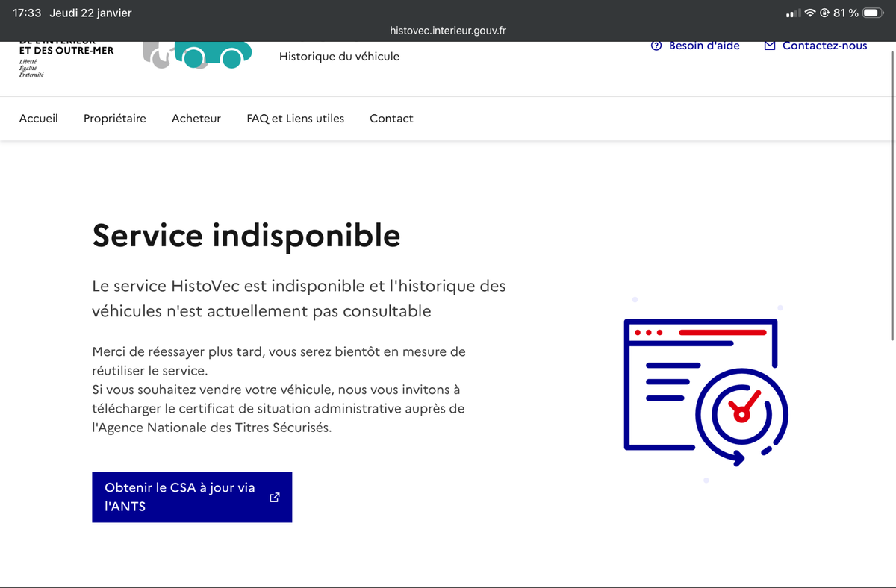The width and height of the screenshot is (896, 588).
Task: Click the Contactez-nous link text
Action: coord(824,46)
